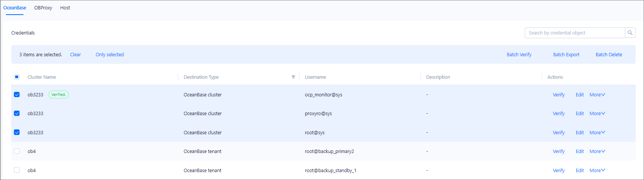Uncheck the ocp_monitor@sys row checkbox

17,94
